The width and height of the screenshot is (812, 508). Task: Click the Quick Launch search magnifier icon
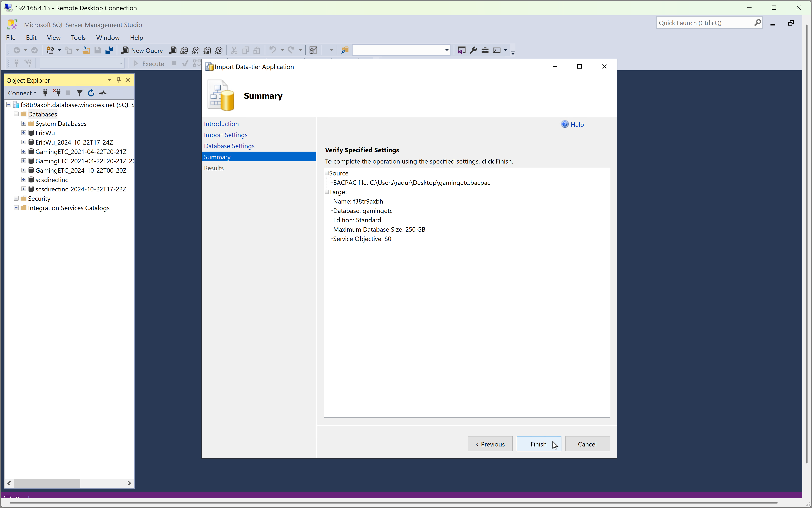point(757,23)
